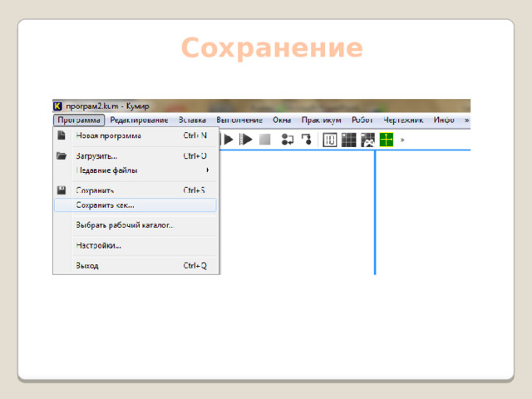
Task: Choose Новая программа menu entry
Action: [x=135, y=135]
